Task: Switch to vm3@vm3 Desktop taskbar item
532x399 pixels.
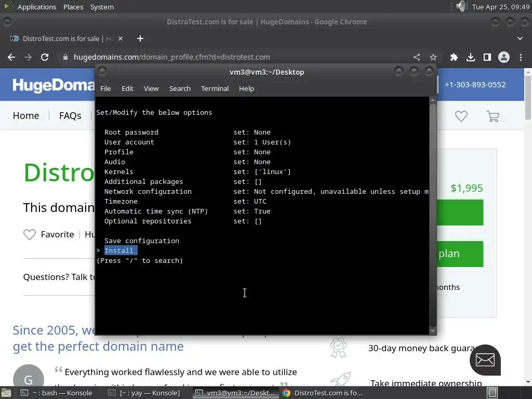Action: pyautogui.click(x=236, y=393)
